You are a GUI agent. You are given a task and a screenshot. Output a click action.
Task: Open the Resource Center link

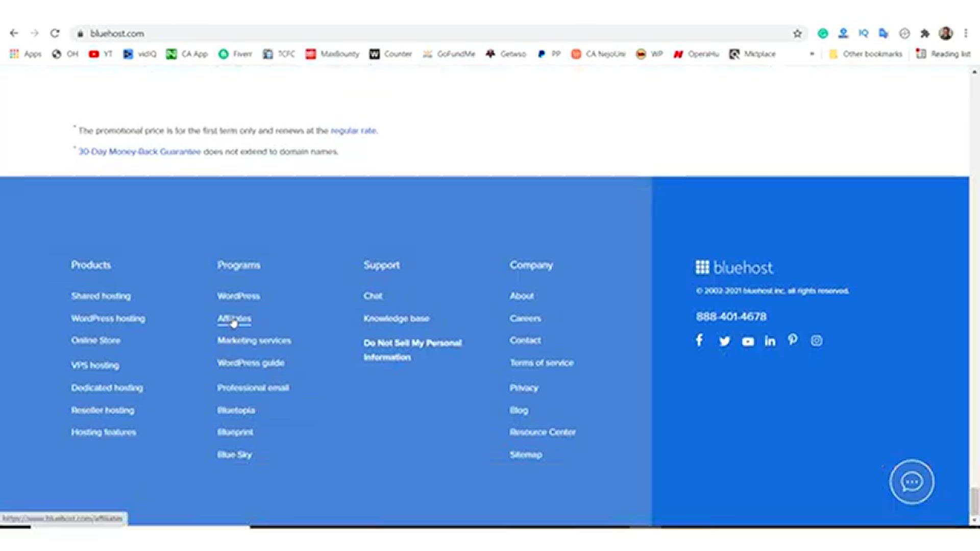coord(543,432)
